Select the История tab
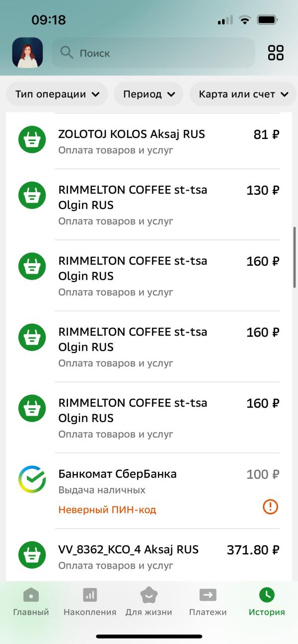 click(267, 602)
